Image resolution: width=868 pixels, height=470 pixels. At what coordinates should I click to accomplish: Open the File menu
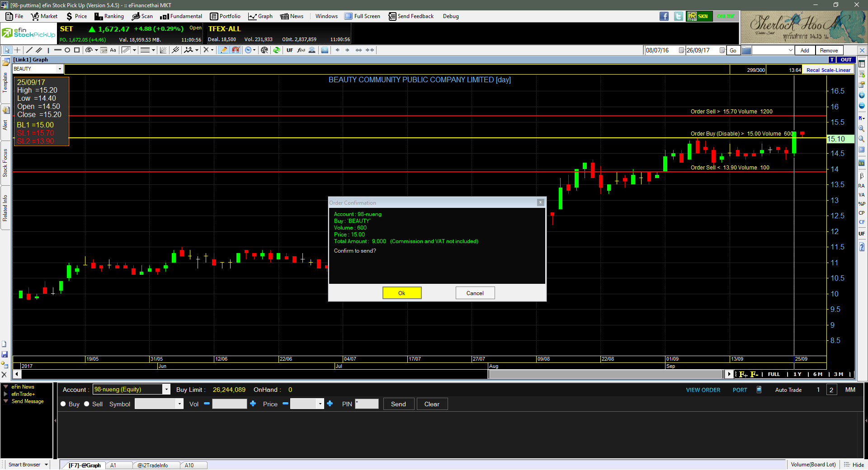coord(14,16)
